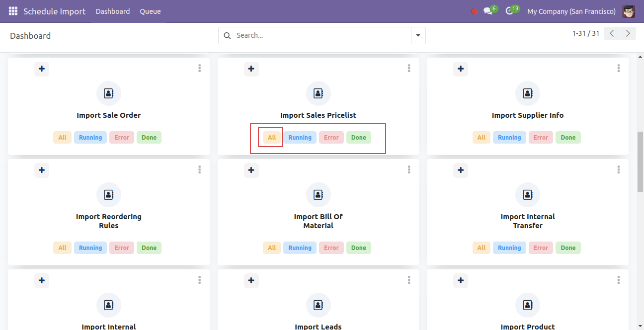The image size is (644, 330).
Task: Open the Queue menu
Action: coord(150,11)
